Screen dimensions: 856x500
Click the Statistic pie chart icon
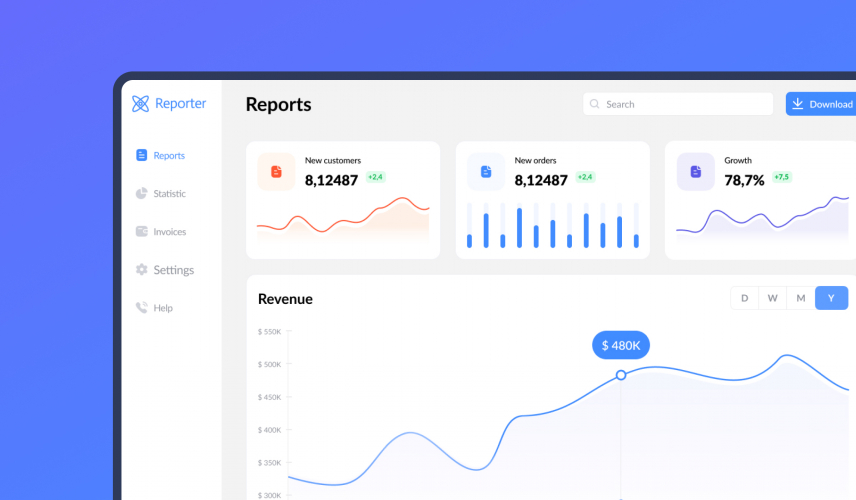(141, 193)
